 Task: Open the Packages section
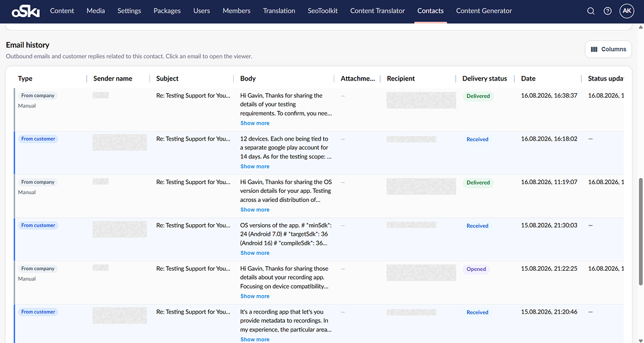click(x=167, y=11)
